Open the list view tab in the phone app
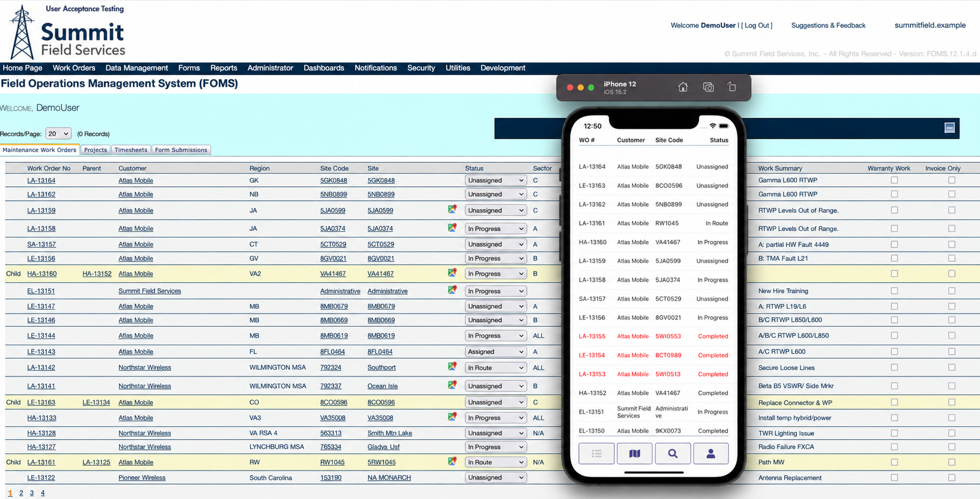The height and width of the screenshot is (499, 980). coord(596,454)
